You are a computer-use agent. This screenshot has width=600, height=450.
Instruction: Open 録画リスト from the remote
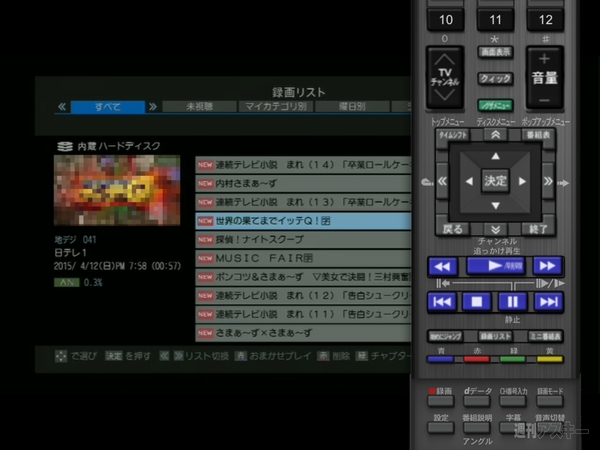pos(496,336)
